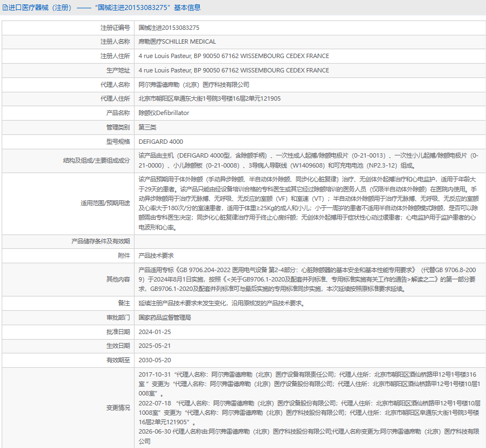Select the 2022-07-18 change record entry

click(x=309, y=413)
